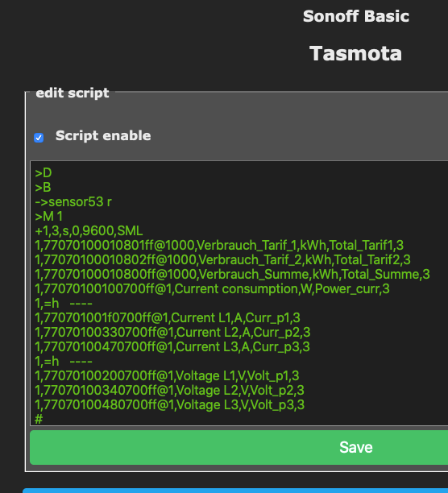Click the '+1,3,s,0,9600,SML' meter definition line
This screenshot has width=448, height=493.
tap(89, 230)
